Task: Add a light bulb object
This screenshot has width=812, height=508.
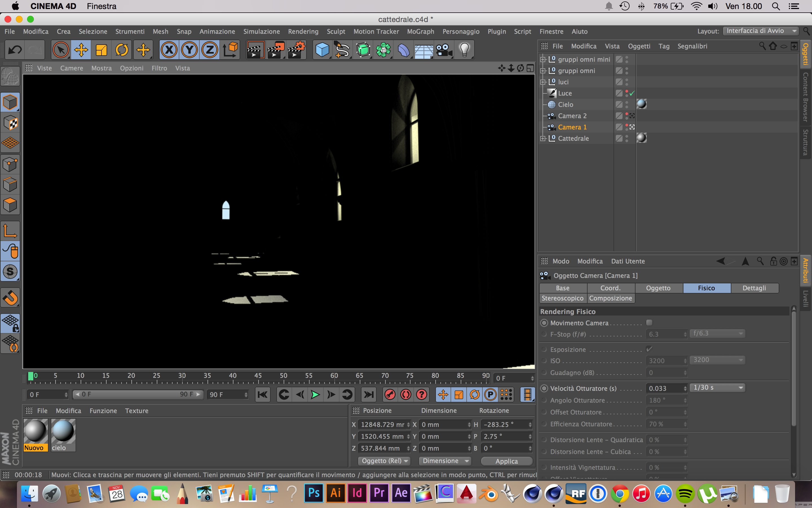Action: click(464, 50)
